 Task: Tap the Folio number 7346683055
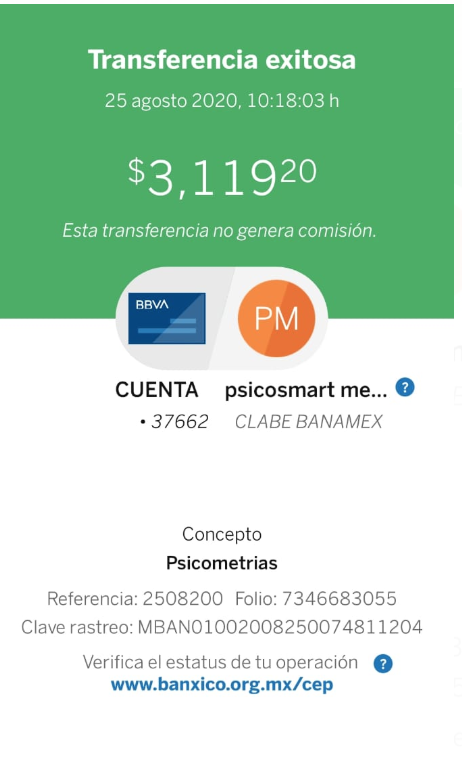[x=339, y=598]
